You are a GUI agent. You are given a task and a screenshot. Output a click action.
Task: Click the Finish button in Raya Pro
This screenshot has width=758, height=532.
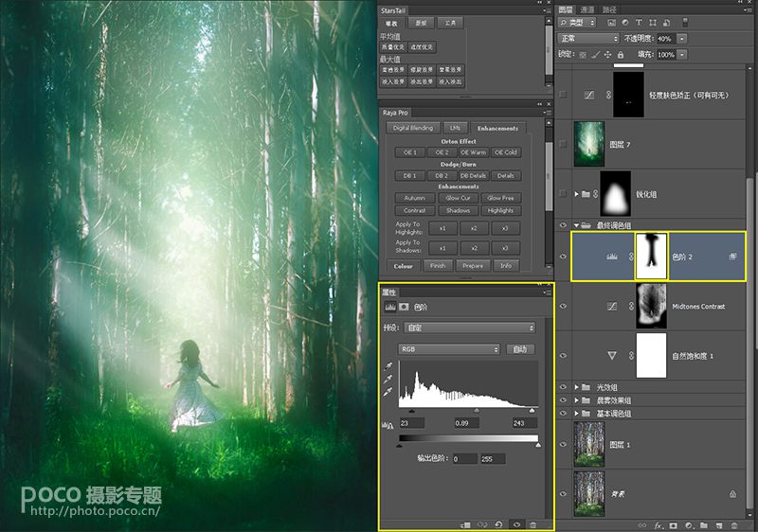[438, 265]
